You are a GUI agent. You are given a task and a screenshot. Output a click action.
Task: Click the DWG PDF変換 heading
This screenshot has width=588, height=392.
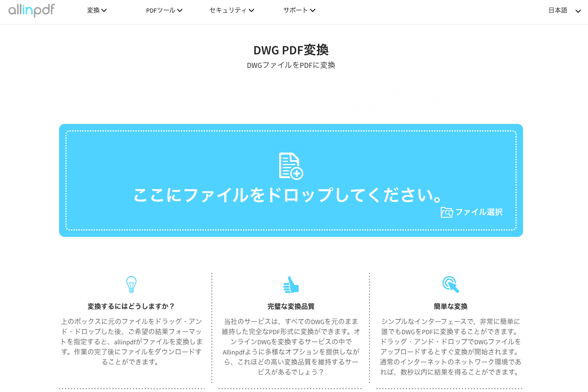tap(291, 50)
